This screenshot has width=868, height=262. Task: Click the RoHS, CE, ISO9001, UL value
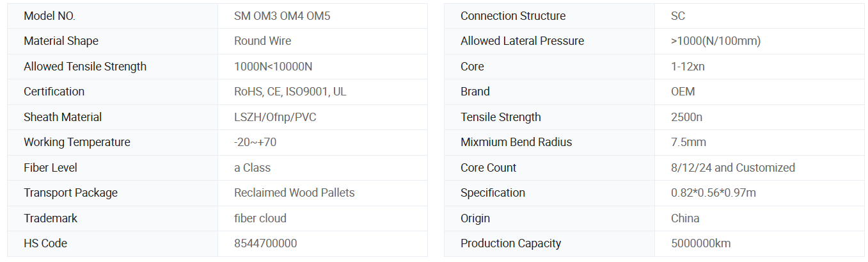(290, 92)
